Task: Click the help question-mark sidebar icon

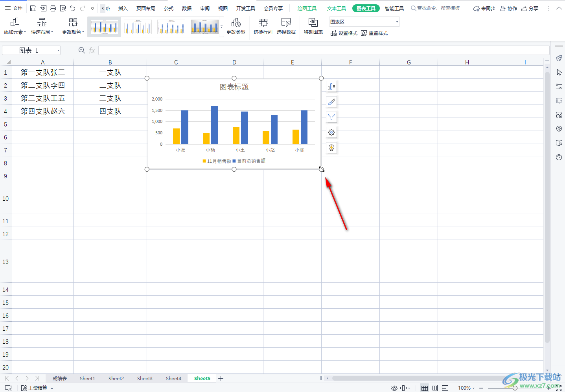Action: coord(559,157)
